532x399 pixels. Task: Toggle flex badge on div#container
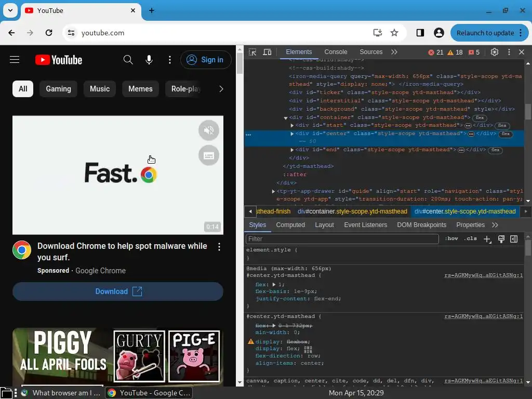(480, 118)
